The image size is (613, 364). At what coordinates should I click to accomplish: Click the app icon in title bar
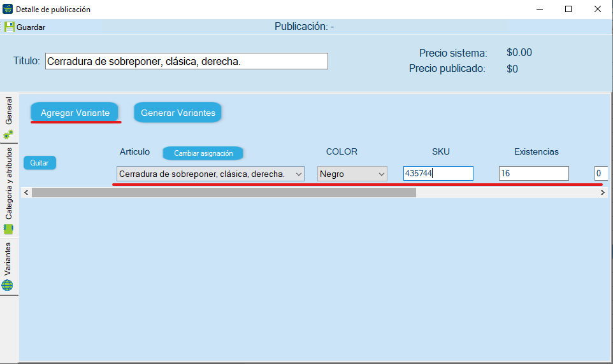(8, 9)
